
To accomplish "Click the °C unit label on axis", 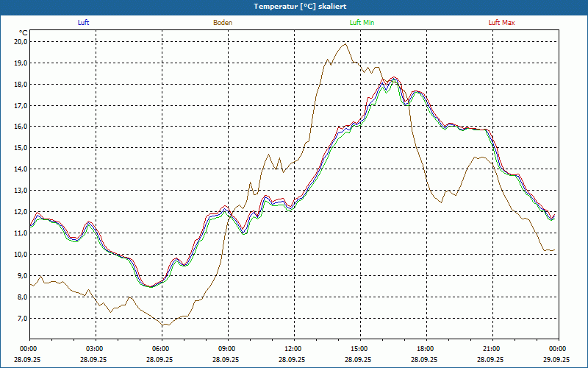I will pyautogui.click(x=24, y=32).
